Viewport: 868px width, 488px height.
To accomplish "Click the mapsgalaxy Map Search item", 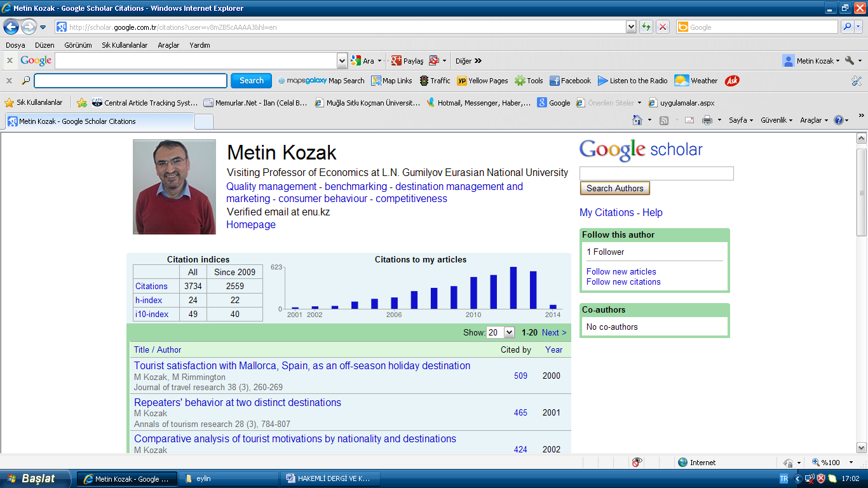I will coord(321,81).
